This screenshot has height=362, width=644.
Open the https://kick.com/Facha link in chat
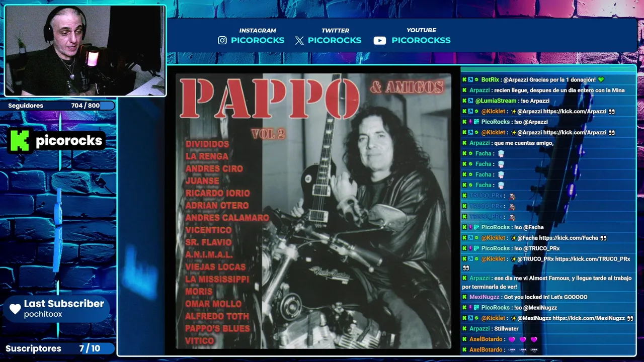pos(569,238)
